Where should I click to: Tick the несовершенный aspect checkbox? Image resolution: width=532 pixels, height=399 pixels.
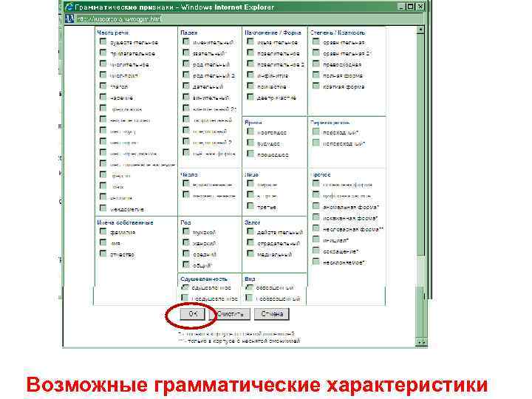[x=250, y=298]
